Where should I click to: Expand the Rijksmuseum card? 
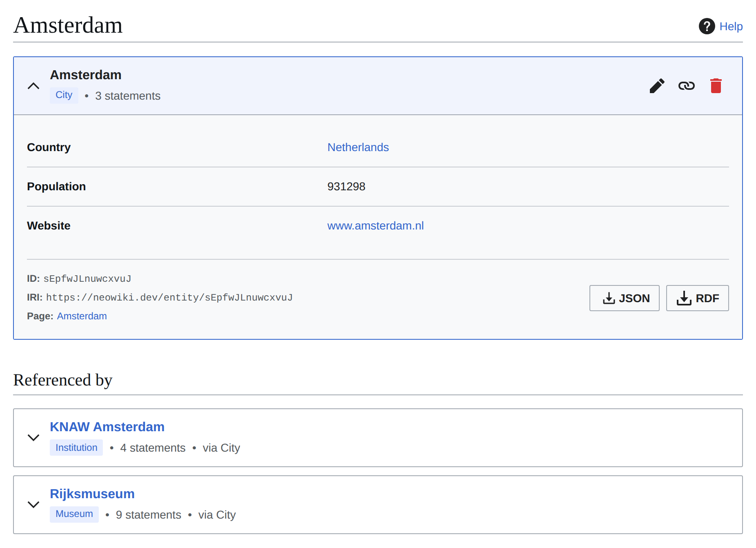click(x=33, y=504)
